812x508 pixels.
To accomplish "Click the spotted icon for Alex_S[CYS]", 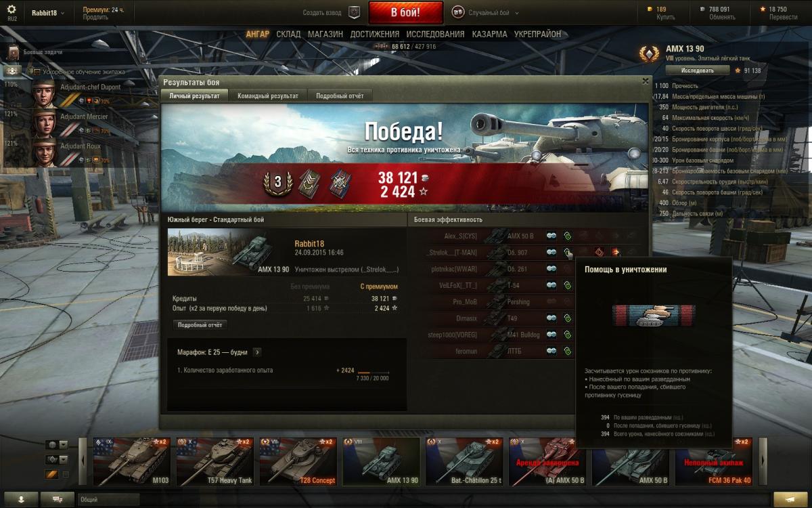I will (x=551, y=236).
